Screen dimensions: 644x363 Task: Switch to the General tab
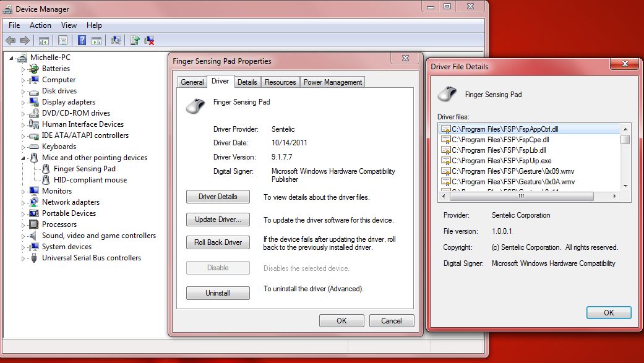[192, 82]
